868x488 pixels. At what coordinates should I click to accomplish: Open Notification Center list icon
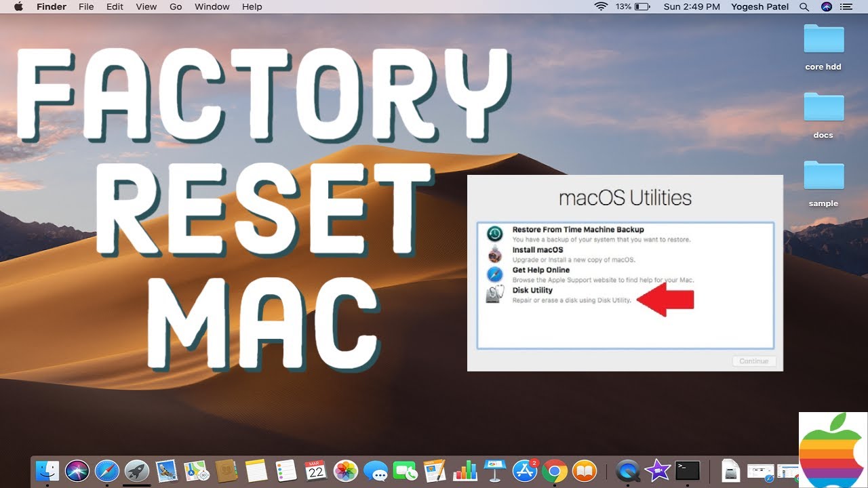(x=846, y=7)
